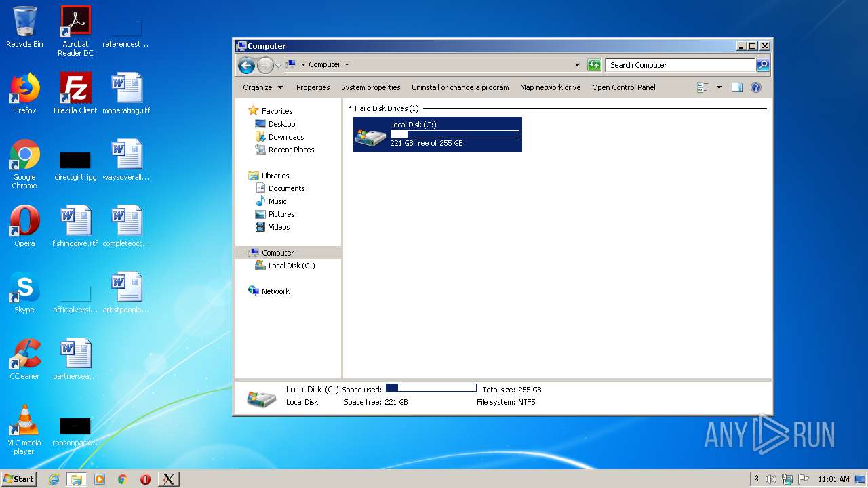Click the forward navigation arrow in Explorer
868x488 pixels.
click(265, 65)
